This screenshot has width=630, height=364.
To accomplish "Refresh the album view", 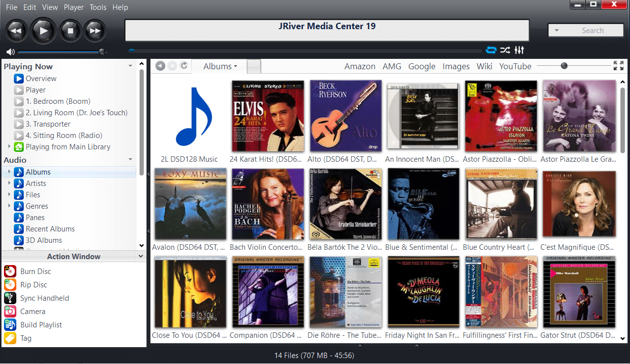I will click(184, 66).
